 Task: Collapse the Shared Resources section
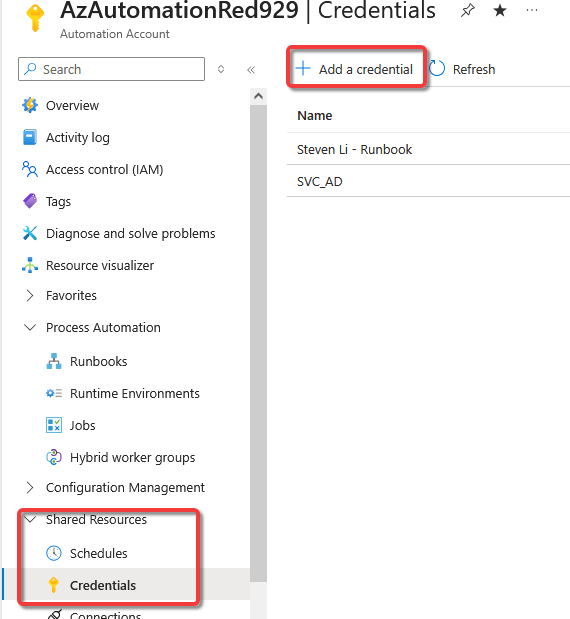coord(30,519)
